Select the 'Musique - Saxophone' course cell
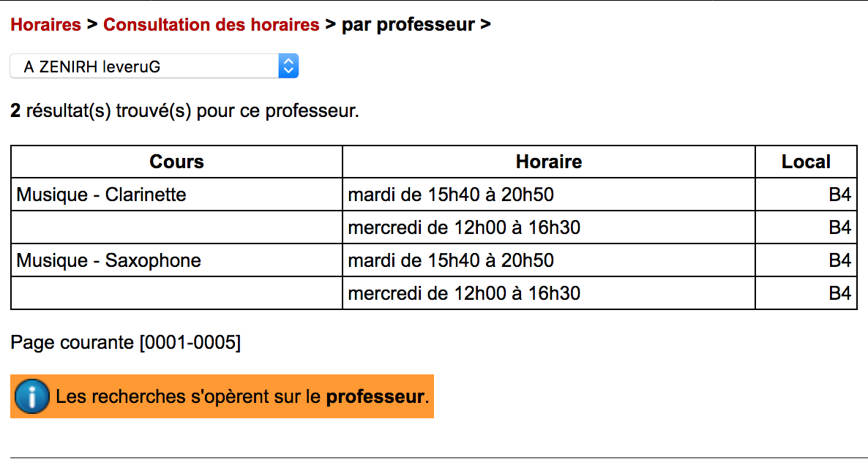This screenshot has height=468, width=868. point(109,260)
